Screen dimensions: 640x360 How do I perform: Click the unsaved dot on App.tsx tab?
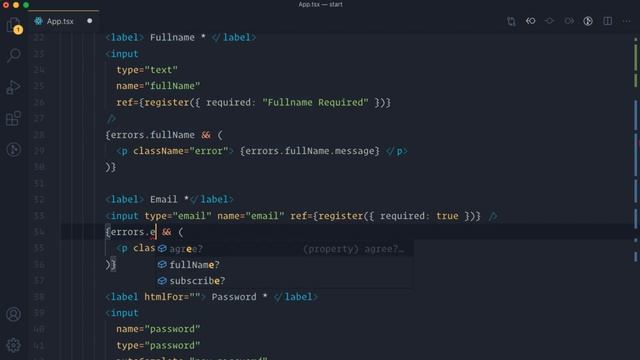[89, 21]
